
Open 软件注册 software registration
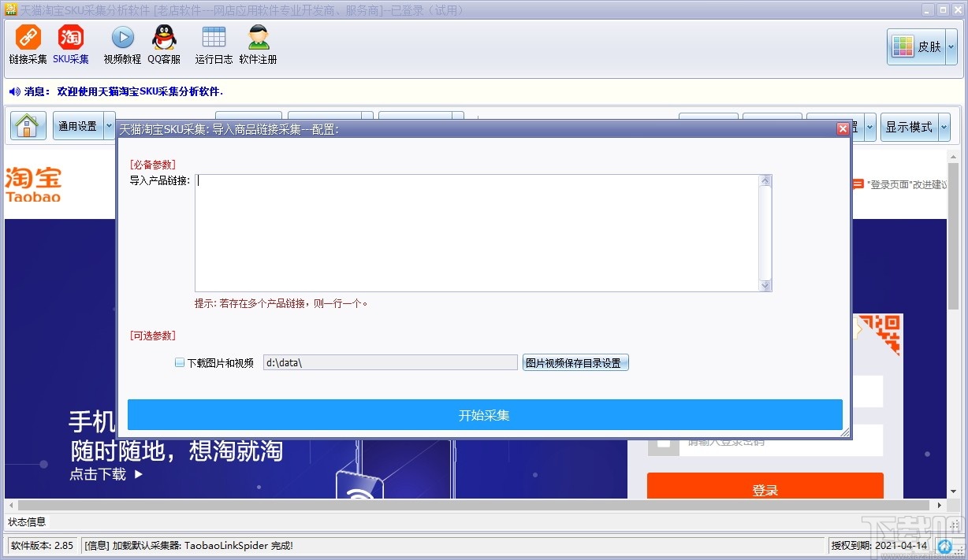coord(257,45)
